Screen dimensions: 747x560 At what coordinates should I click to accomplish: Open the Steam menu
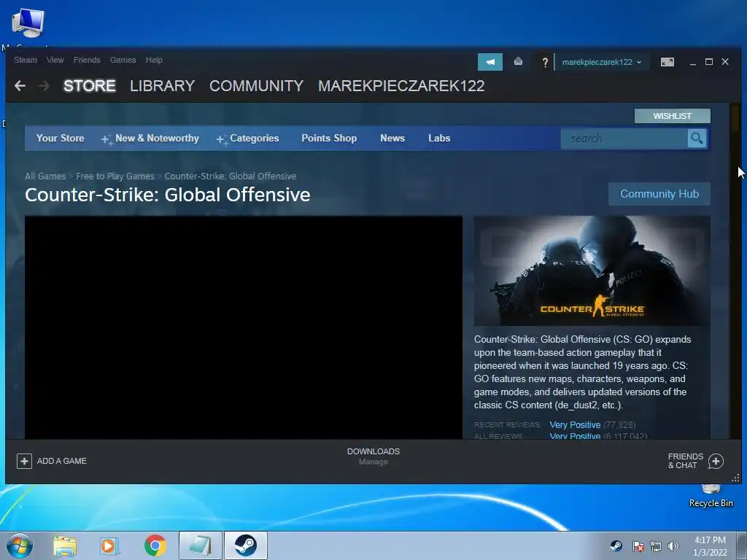coord(26,60)
